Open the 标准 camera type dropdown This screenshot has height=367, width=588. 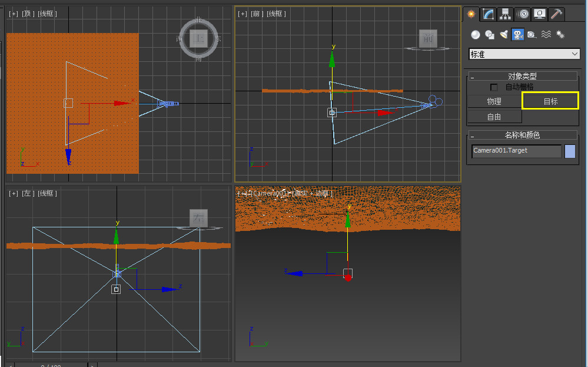click(524, 54)
